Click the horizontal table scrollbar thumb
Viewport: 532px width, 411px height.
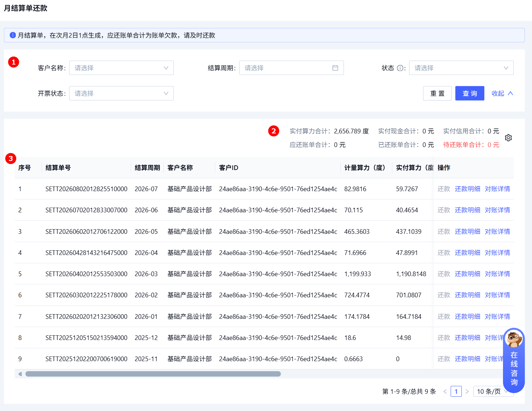[x=153, y=374]
